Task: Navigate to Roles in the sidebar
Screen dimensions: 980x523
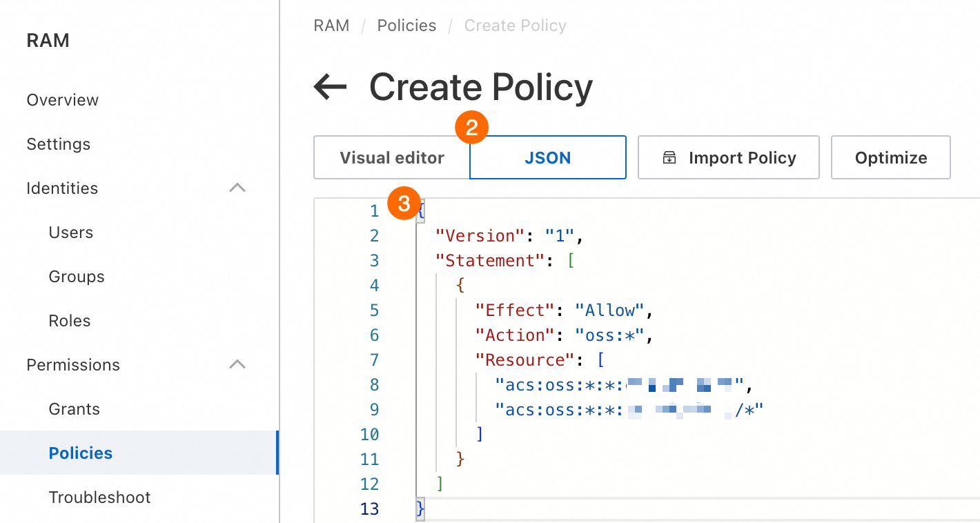Action: click(69, 321)
